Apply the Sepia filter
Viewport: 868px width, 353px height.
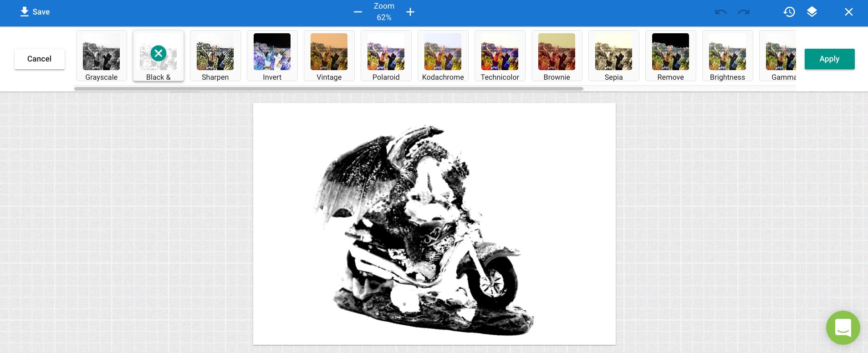[614, 56]
